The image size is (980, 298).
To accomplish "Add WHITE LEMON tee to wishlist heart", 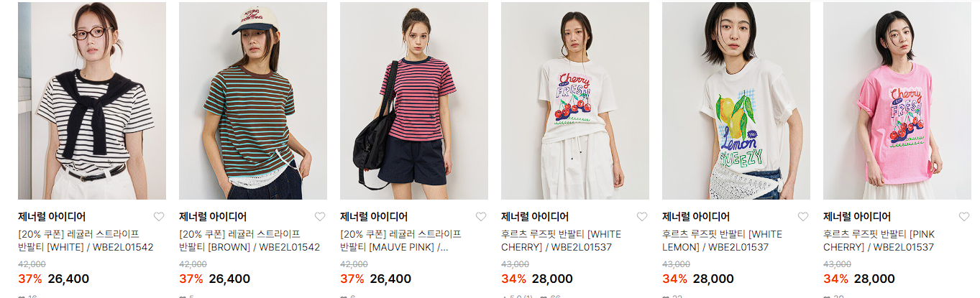I will pos(803,217).
